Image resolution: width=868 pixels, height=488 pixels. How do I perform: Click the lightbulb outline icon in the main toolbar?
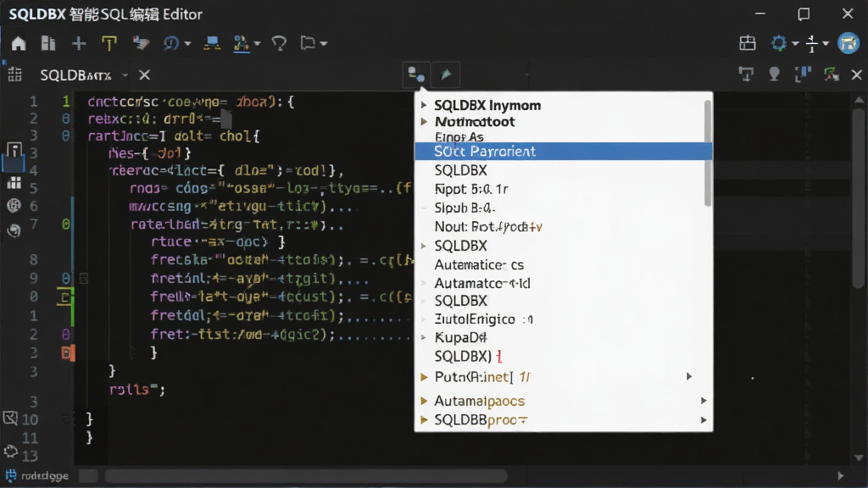(x=279, y=43)
